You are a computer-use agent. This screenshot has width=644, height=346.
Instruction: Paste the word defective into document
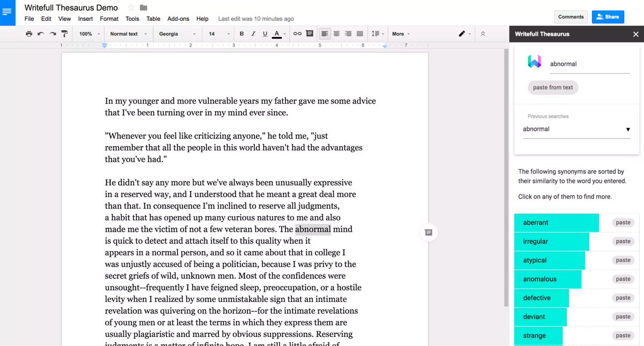(x=623, y=298)
